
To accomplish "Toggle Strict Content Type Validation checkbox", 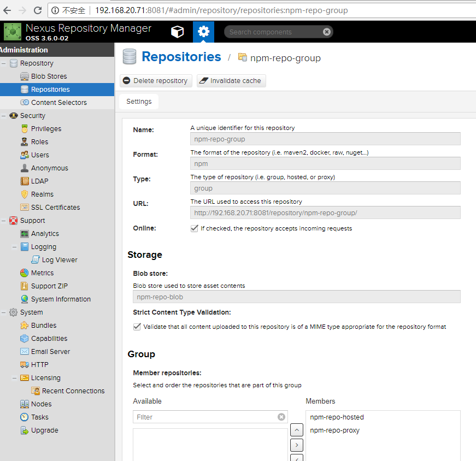I will (137, 327).
